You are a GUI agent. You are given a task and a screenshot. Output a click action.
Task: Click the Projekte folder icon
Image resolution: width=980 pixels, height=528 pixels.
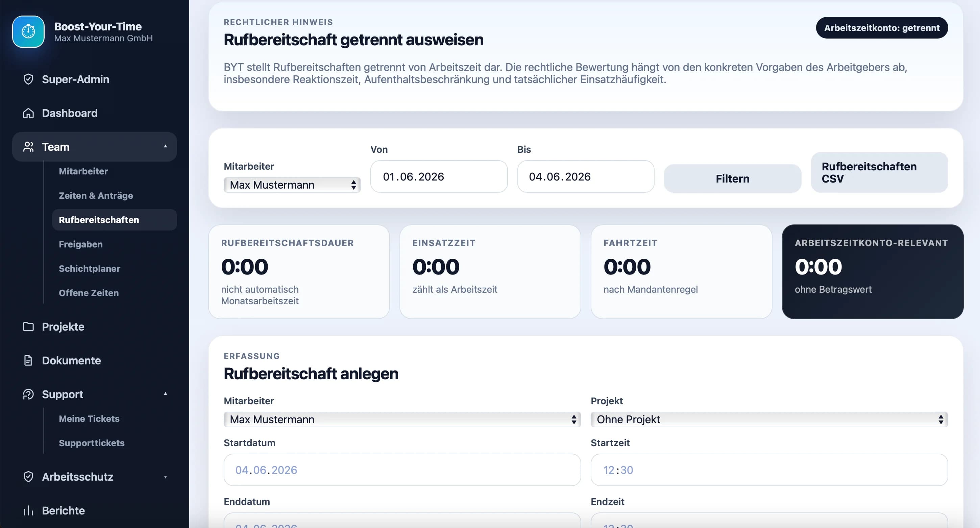click(28, 327)
